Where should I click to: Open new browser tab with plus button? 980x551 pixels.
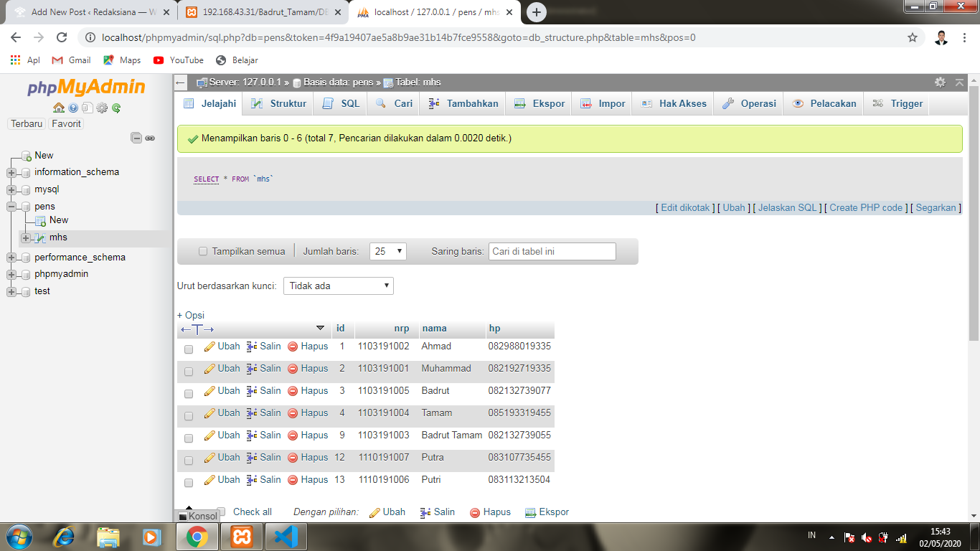[536, 12]
